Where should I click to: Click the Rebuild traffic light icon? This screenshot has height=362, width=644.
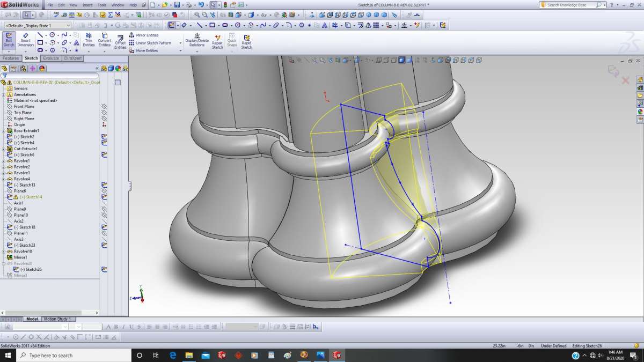225,5
